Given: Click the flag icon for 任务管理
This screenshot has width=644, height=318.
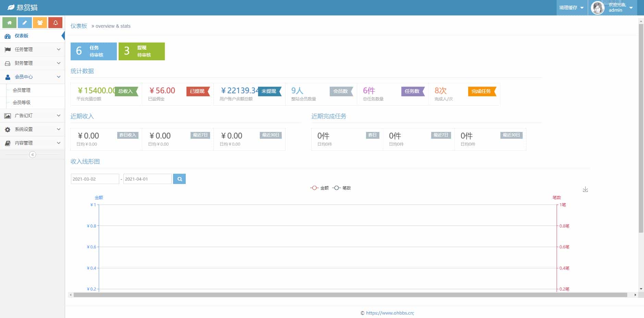Looking at the screenshot, I should 8,50.
